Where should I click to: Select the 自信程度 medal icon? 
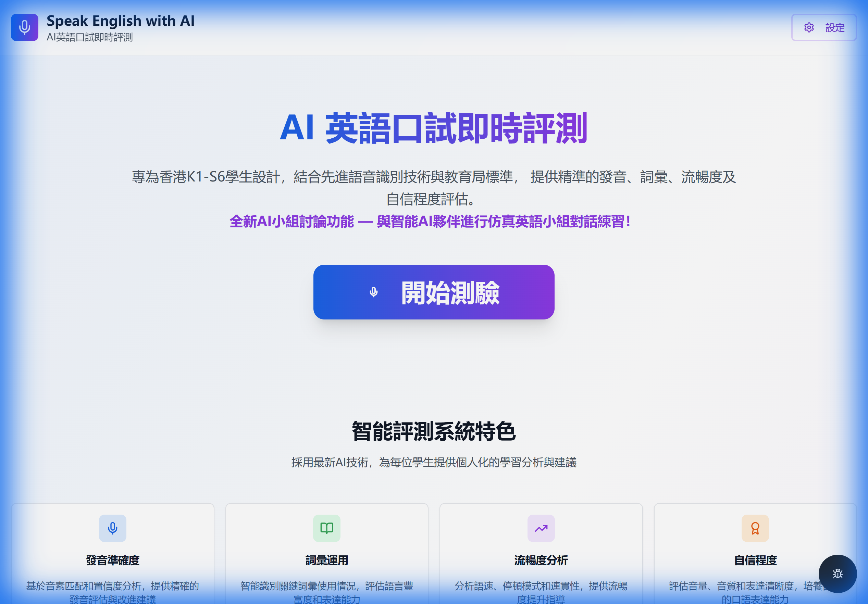click(755, 528)
